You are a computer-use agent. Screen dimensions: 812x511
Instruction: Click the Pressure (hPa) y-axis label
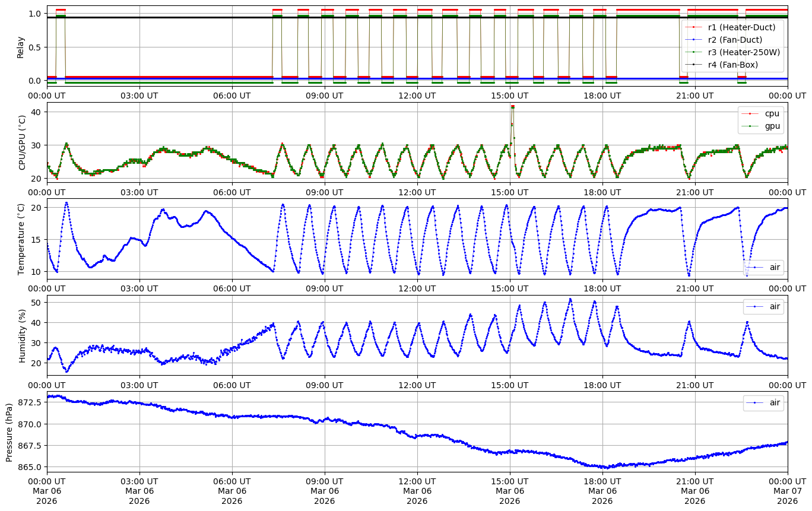pyautogui.click(x=9, y=431)
